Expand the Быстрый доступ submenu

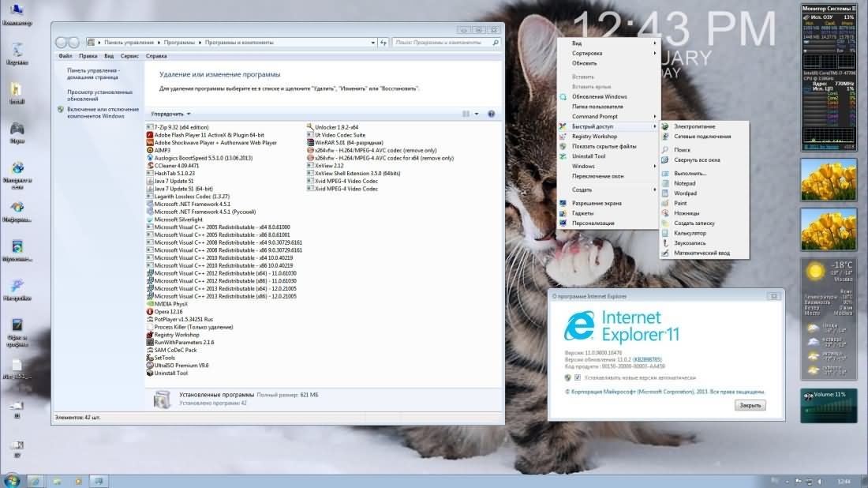coord(608,126)
